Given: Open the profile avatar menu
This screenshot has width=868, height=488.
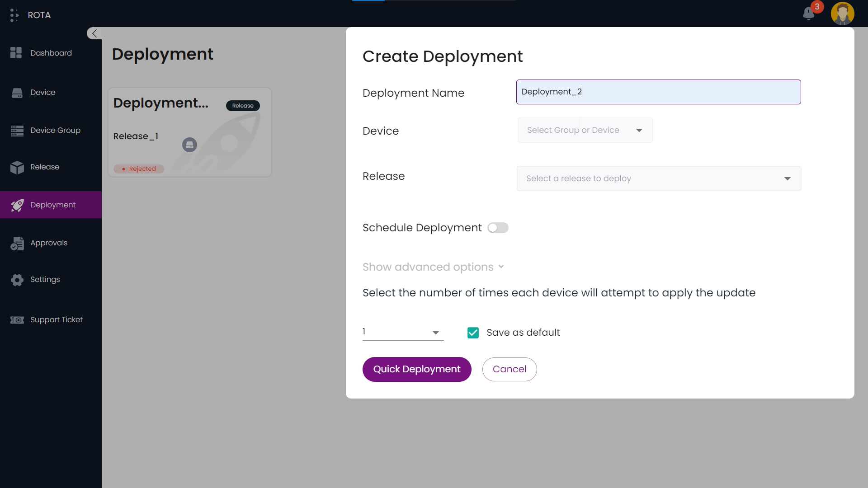Looking at the screenshot, I should (843, 14).
